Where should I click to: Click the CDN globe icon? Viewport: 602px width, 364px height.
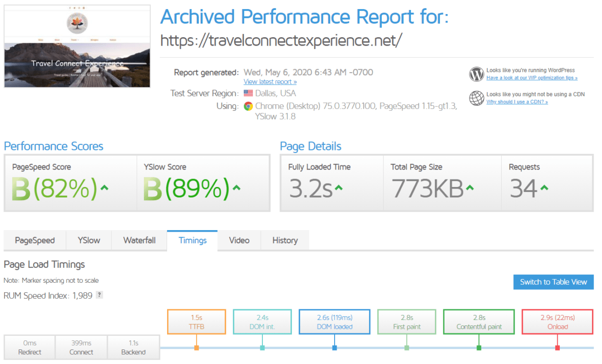click(x=476, y=98)
